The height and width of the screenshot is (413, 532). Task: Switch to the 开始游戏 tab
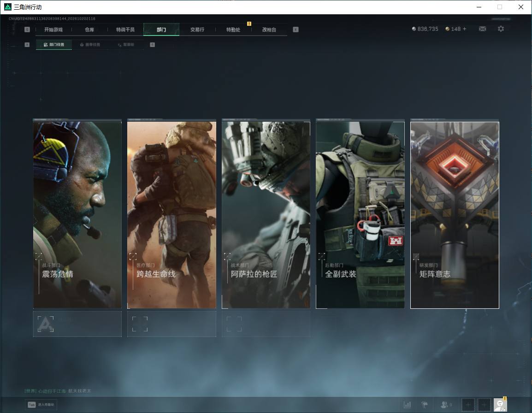[53, 29]
